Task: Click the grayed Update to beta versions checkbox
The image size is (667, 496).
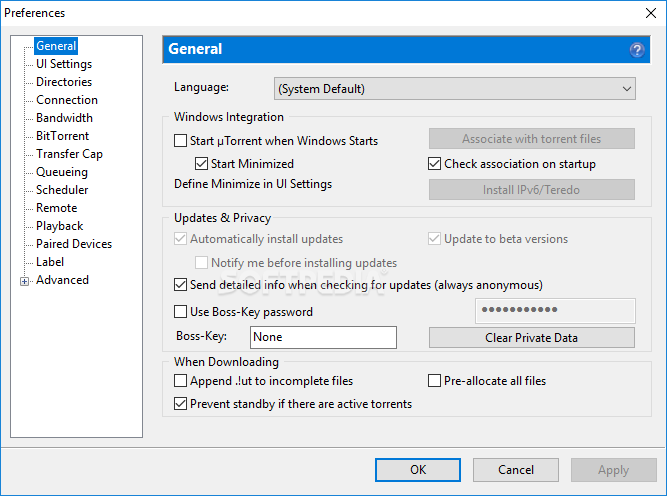Action: (x=434, y=239)
